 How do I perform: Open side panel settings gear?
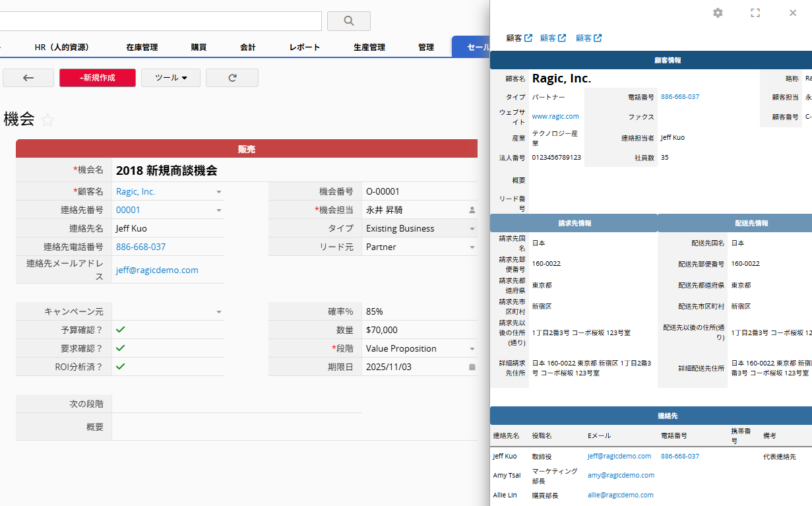coord(718,13)
